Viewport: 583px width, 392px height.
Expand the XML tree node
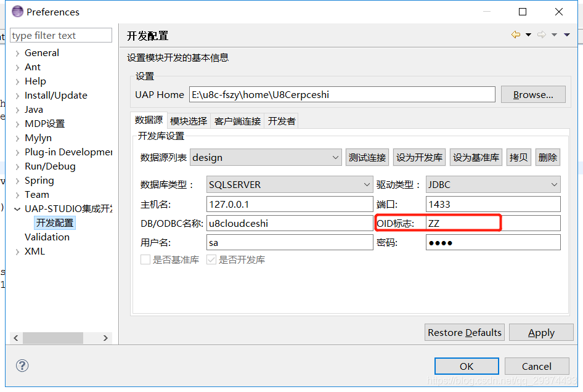coord(17,251)
